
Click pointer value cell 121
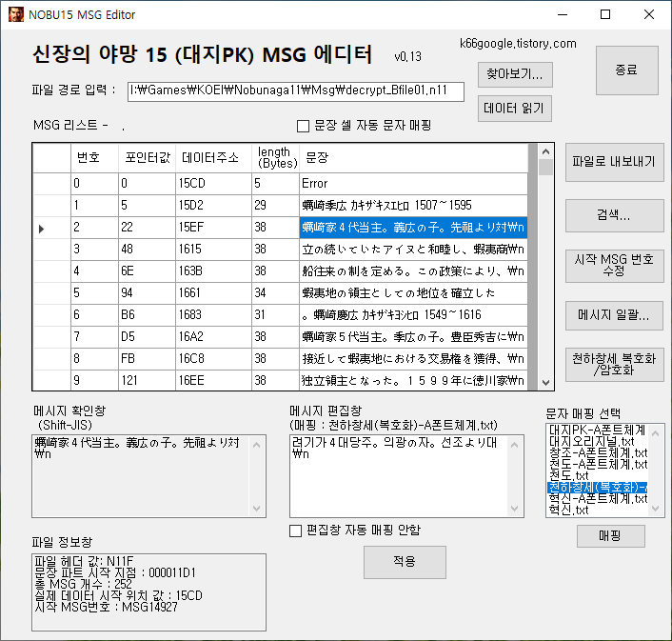click(147, 380)
